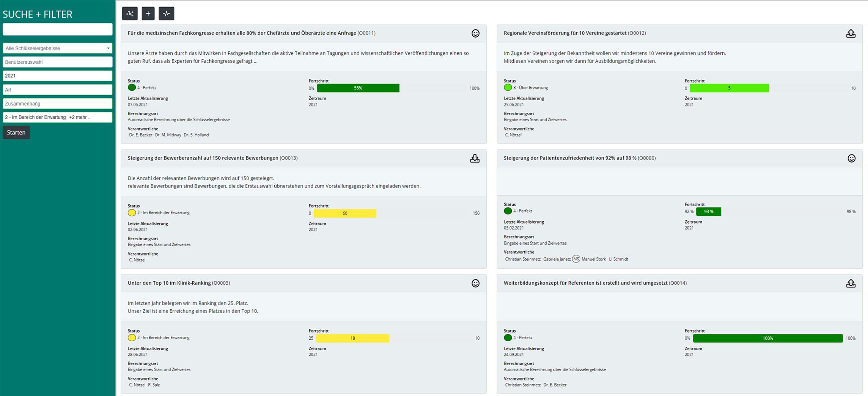Open the network graph view icon
Screen dimensions: 868x396
tap(130, 14)
